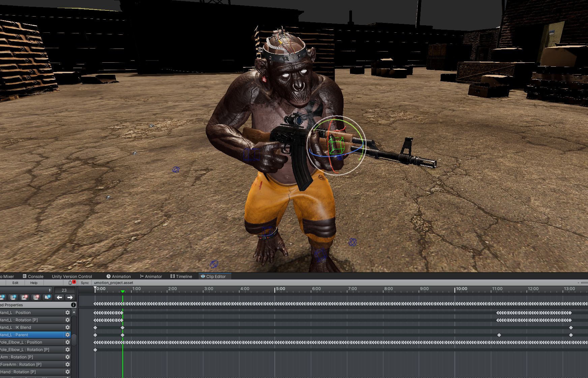Click the second delete filmstrip icon with red x
The width and height of the screenshot is (588, 378).
[x=36, y=297]
